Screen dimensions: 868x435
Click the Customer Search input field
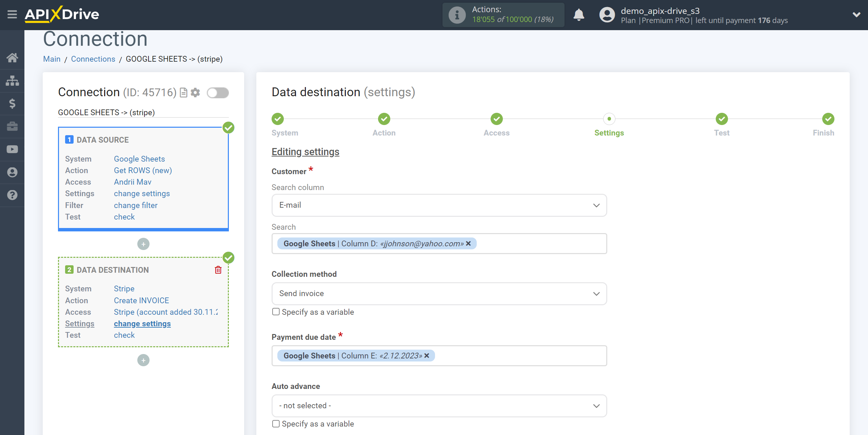click(439, 244)
